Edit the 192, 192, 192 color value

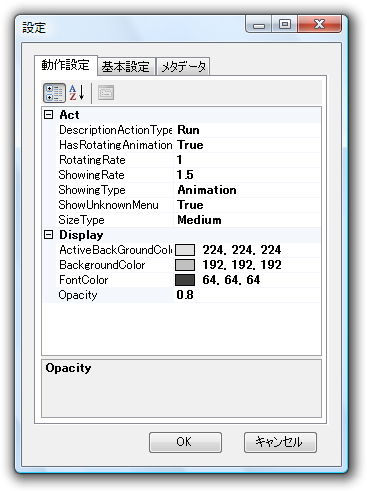click(x=242, y=265)
